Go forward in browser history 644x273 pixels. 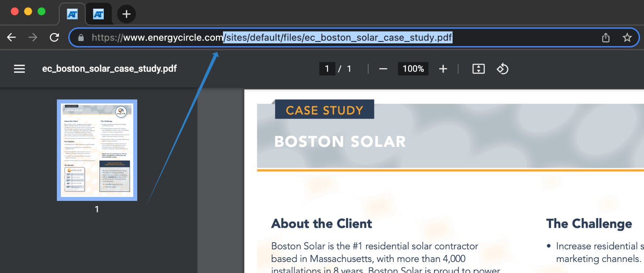(x=33, y=37)
